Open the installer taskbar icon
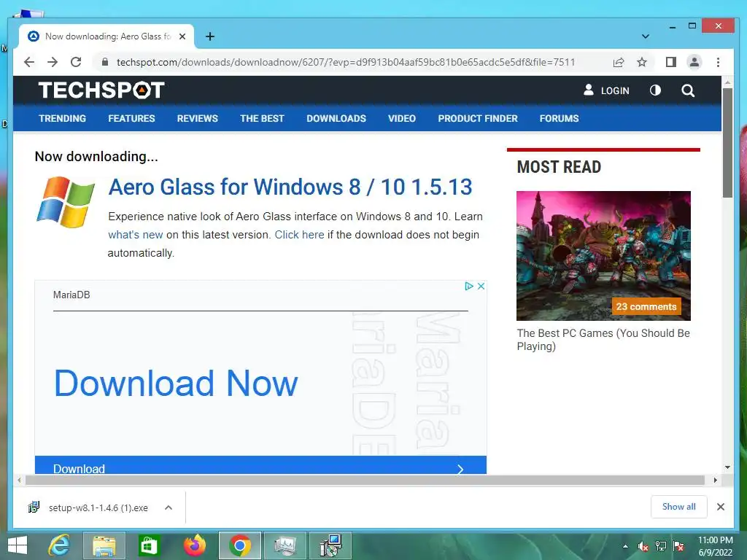The height and width of the screenshot is (560, 747). tap(330, 545)
